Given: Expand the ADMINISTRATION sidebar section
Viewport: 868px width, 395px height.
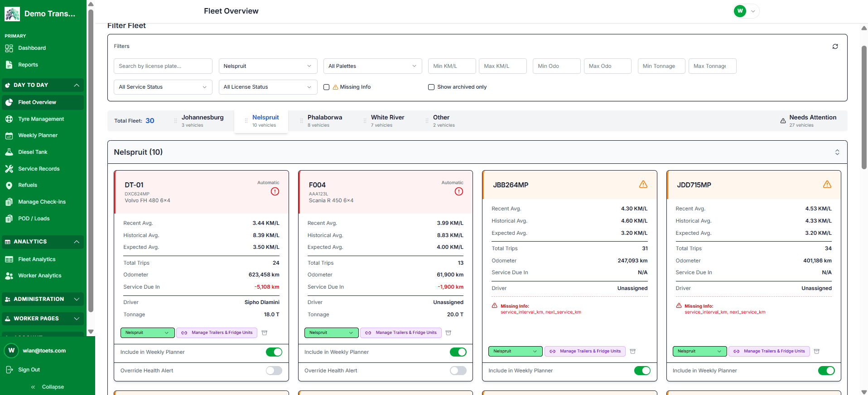Looking at the screenshot, I should (x=43, y=299).
